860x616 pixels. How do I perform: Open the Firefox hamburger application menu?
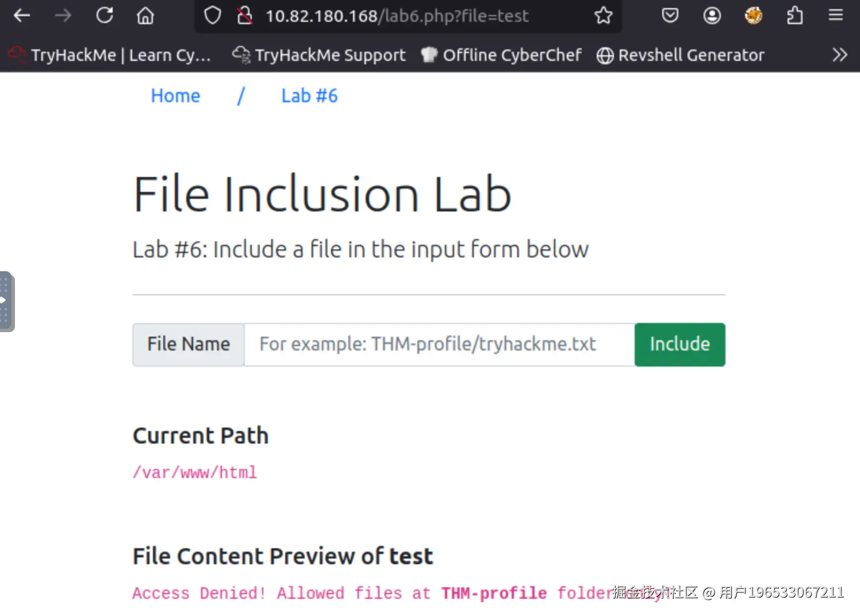tap(836, 16)
